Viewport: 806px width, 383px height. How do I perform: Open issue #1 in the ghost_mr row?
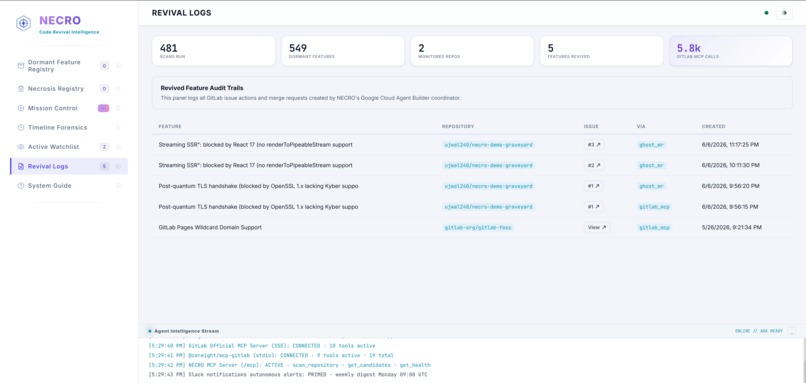(594, 186)
